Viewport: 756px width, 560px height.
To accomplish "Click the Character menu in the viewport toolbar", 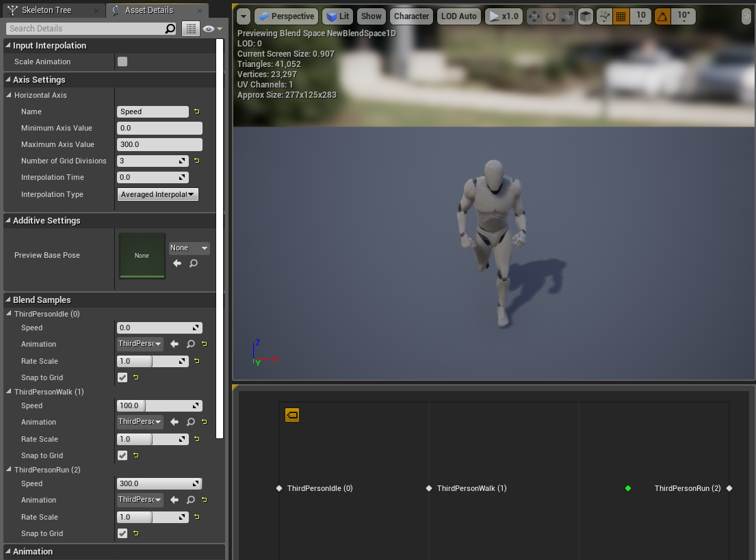I will pyautogui.click(x=411, y=16).
